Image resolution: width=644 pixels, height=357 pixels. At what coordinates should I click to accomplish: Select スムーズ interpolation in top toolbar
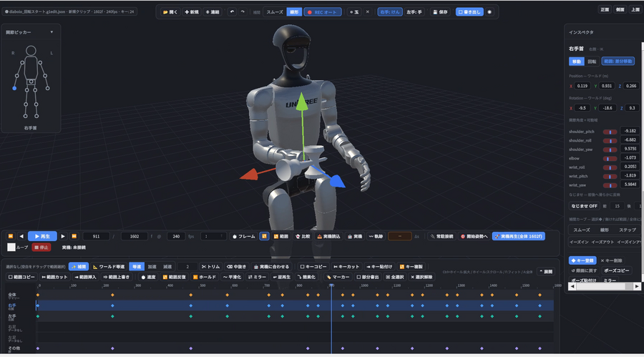coord(275,12)
